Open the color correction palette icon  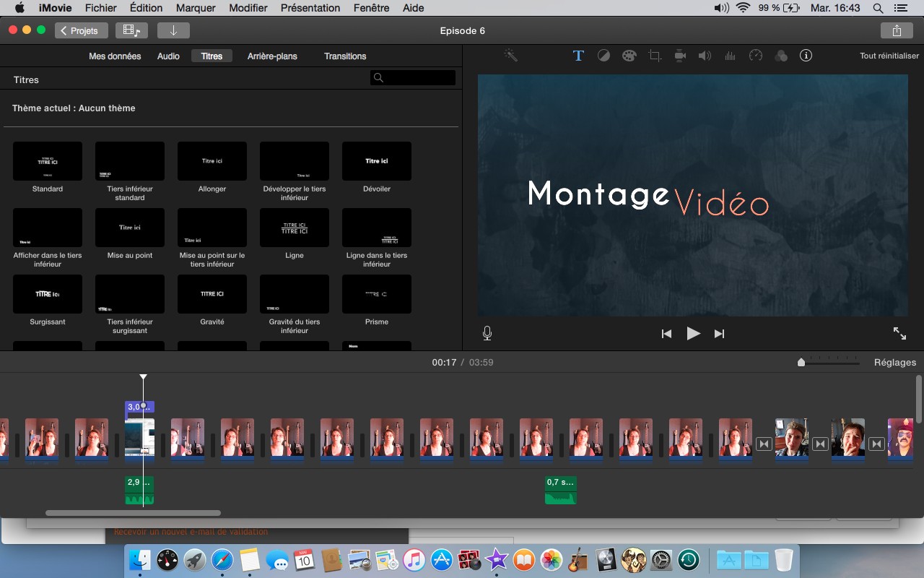click(x=629, y=56)
